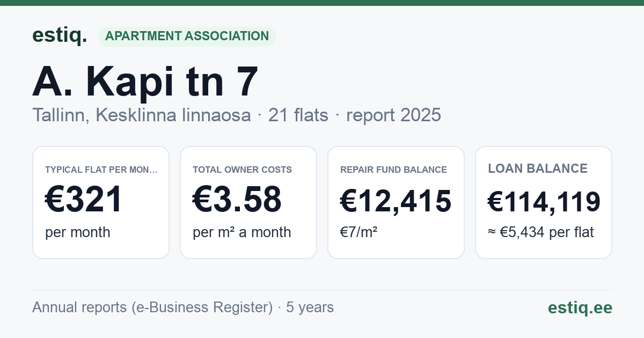
Task: Click the ≈ €5,434 per flat text
Action: 540,233
